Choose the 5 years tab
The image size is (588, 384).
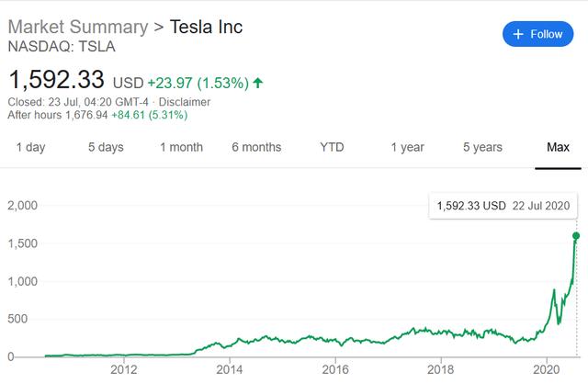click(482, 147)
